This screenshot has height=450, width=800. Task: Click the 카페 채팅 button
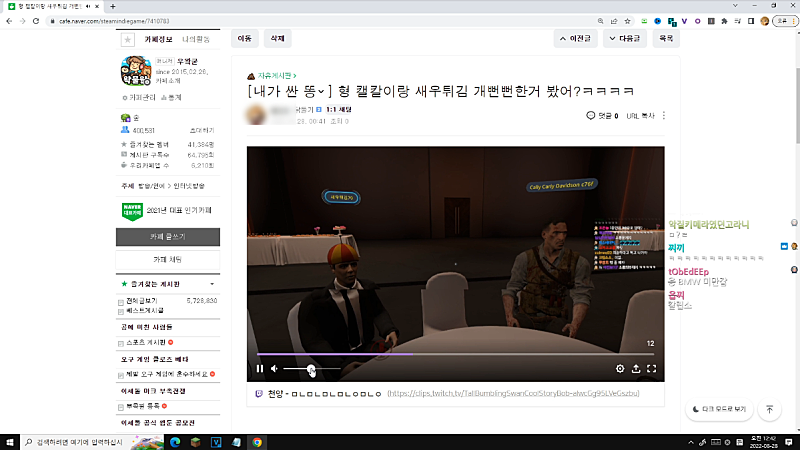pos(168,260)
